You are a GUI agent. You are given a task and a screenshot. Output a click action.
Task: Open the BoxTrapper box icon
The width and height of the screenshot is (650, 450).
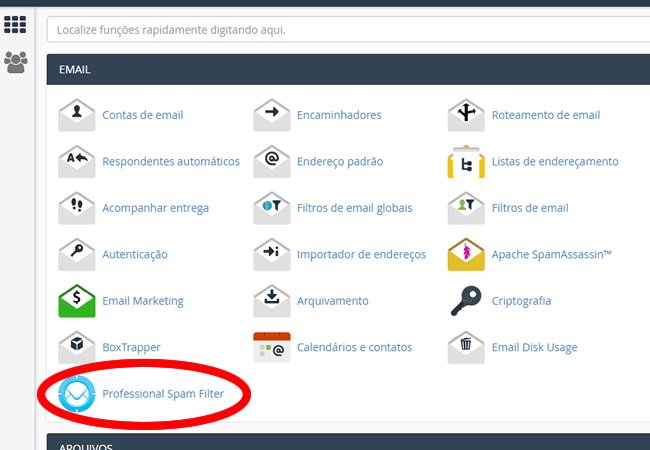point(77,347)
